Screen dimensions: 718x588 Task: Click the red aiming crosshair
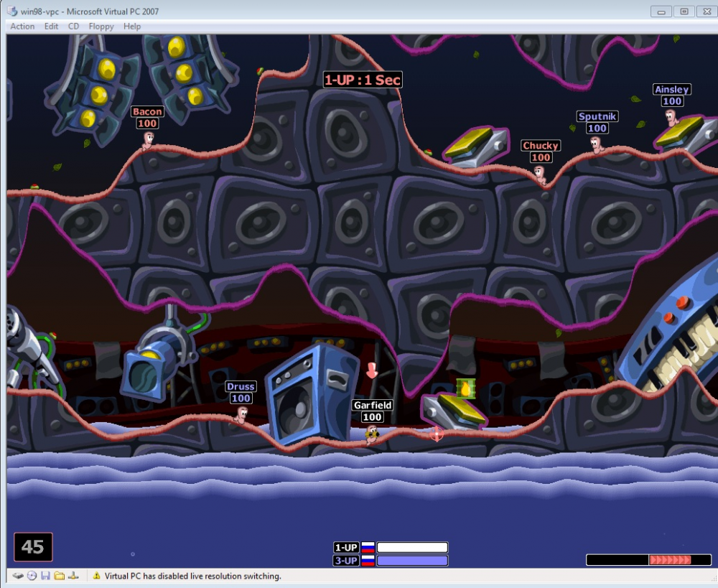click(x=436, y=434)
